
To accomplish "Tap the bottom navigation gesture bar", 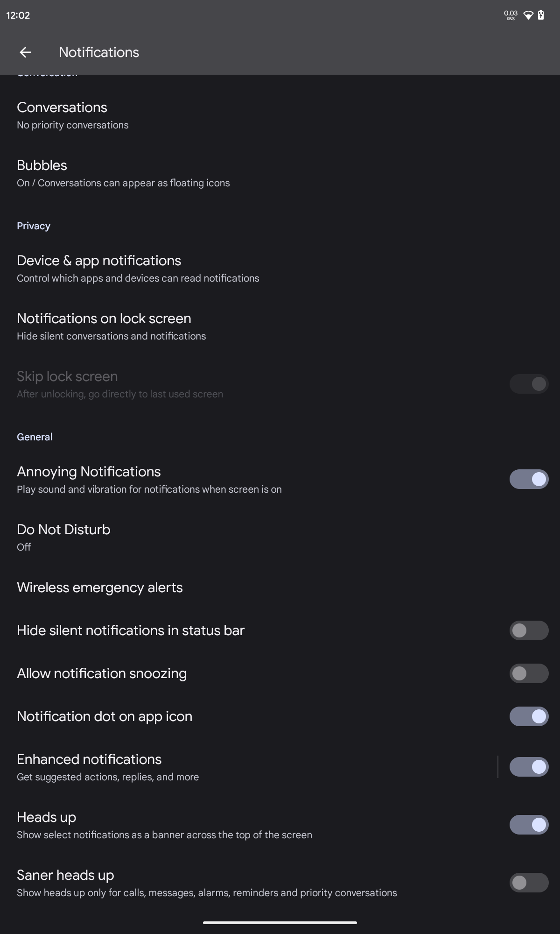I will [280, 922].
